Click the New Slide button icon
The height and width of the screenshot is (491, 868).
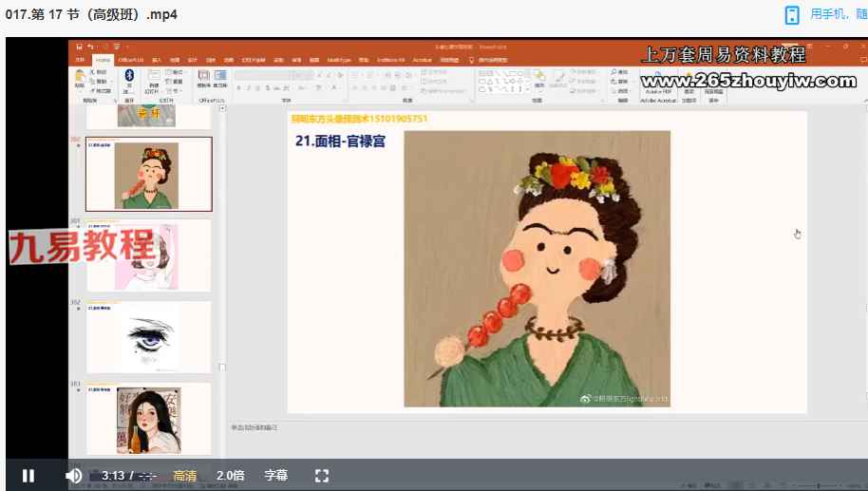click(153, 76)
